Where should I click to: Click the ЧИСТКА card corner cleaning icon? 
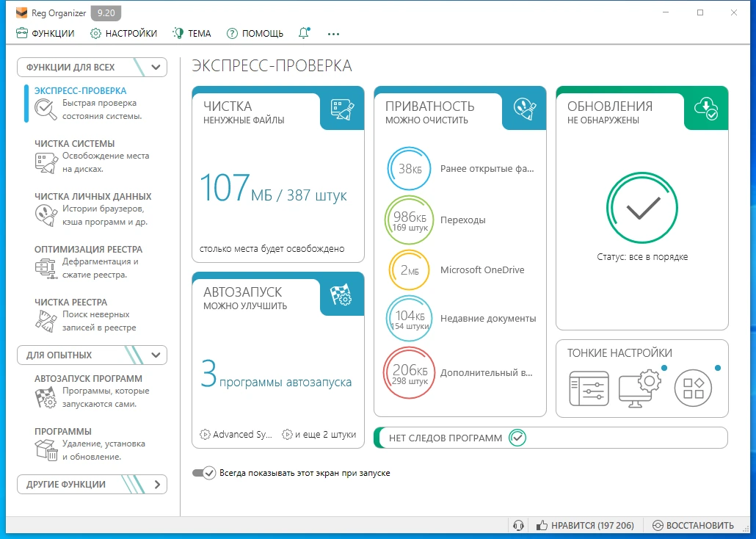(342, 109)
